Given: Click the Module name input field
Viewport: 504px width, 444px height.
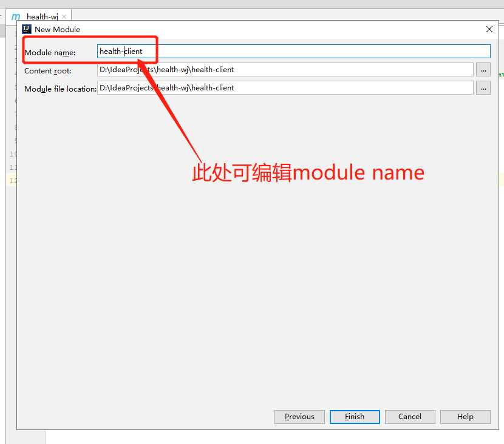Looking at the screenshot, I should click(293, 52).
